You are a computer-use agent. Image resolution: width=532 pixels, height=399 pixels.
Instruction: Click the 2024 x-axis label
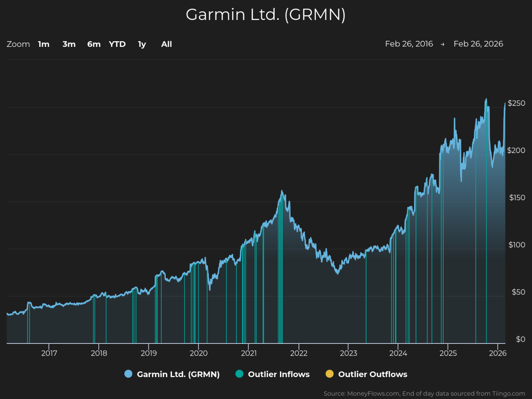click(x=398, y=353)
